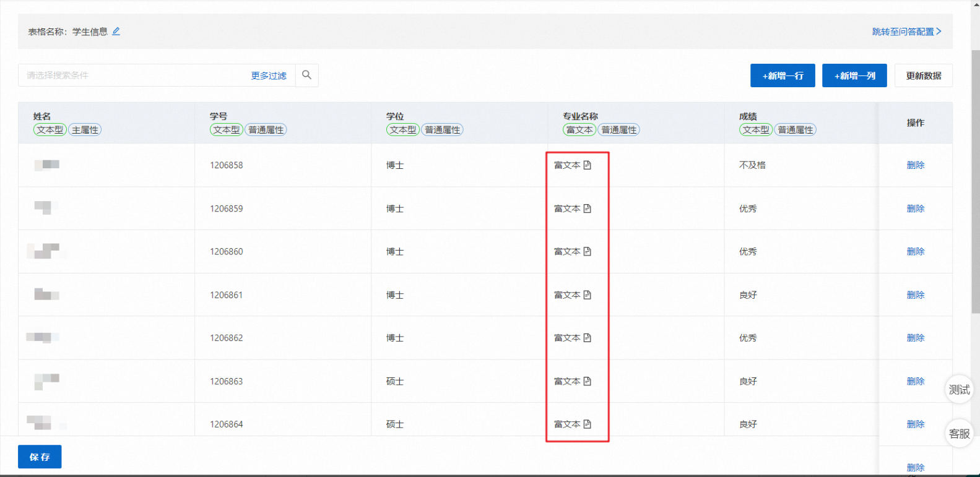Image resolution: width=980 pixels, height=477 pixels.
Task: Open rich text document icon for 1206859
Action: click(588, 208)
